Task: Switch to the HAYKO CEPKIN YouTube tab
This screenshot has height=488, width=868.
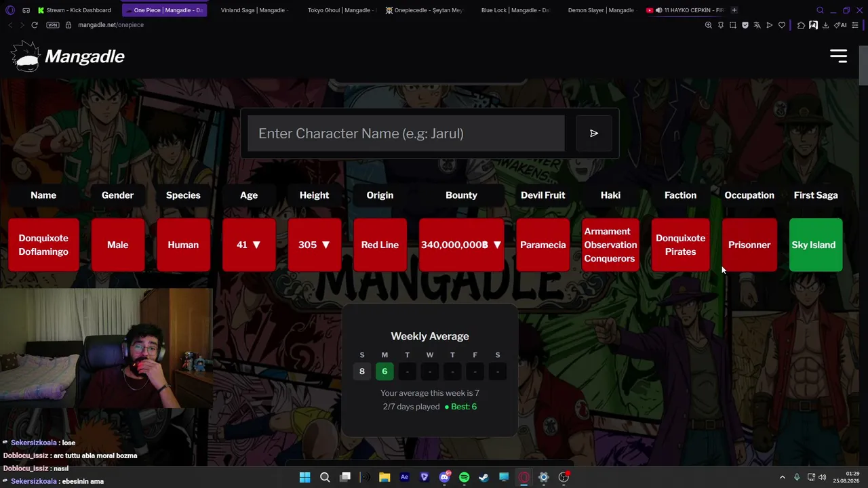Action: 685,10
